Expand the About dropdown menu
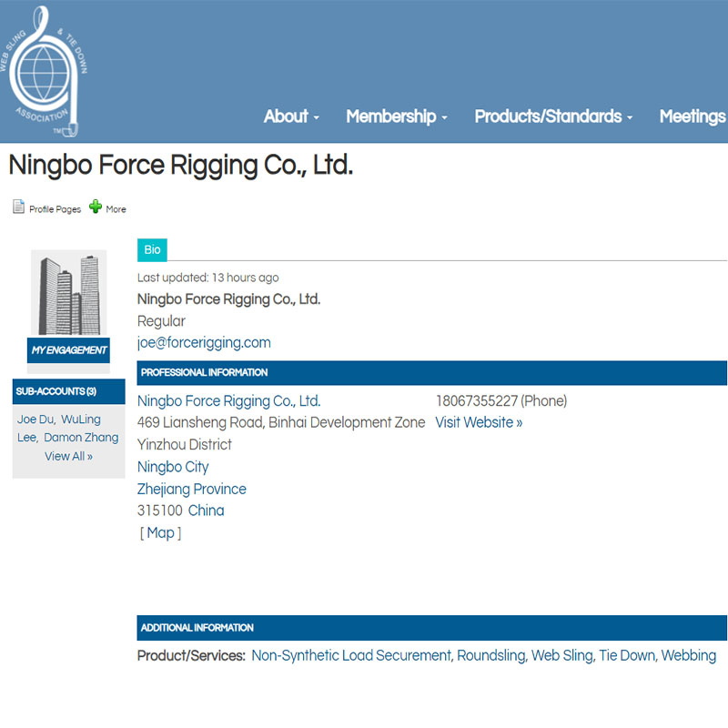Image resolution: width=728 pixels, height=728 pixels. (291, 116)
